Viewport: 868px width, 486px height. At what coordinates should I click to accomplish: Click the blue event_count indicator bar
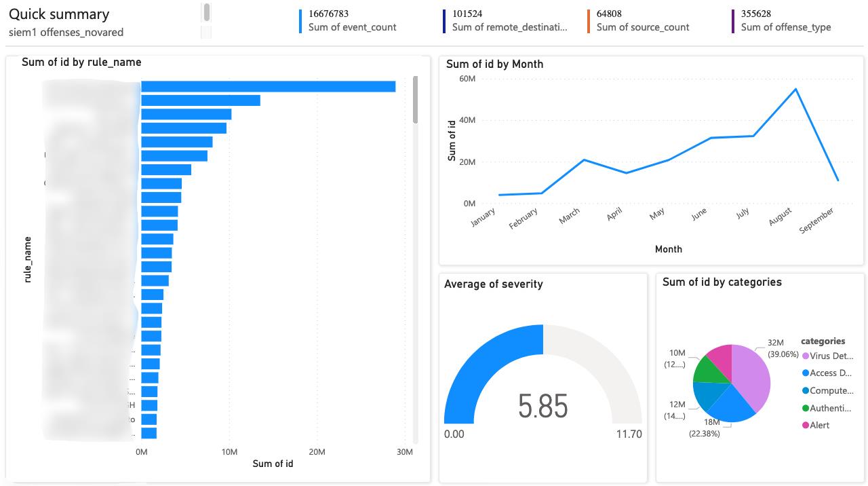[300, 20]
